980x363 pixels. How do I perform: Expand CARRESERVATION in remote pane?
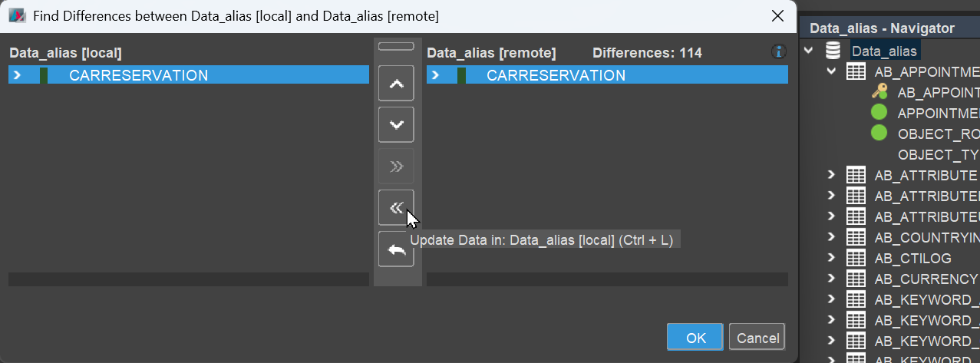point(434,75)
